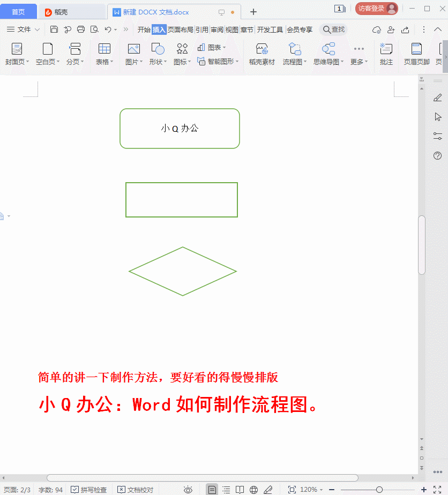Open the Start (开始) tab
The image size is (448, 495).
click(144, 29)
